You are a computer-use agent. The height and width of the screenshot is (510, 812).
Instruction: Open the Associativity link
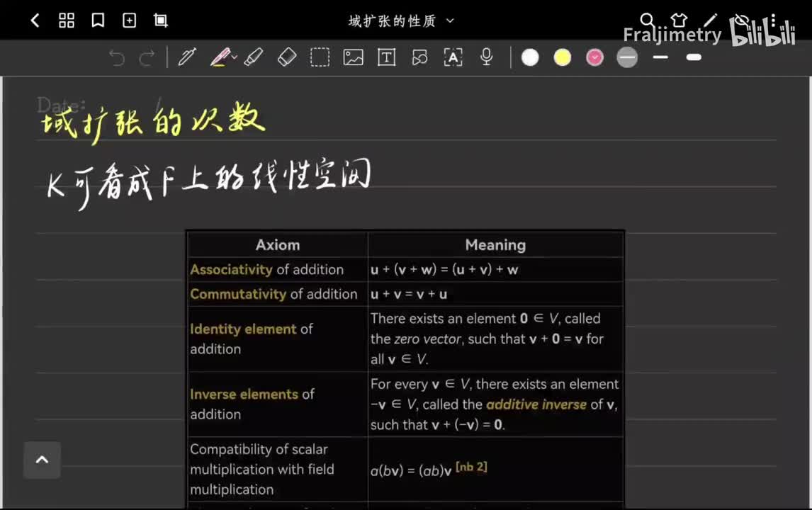pyautogui.click(x=231, y=269)
